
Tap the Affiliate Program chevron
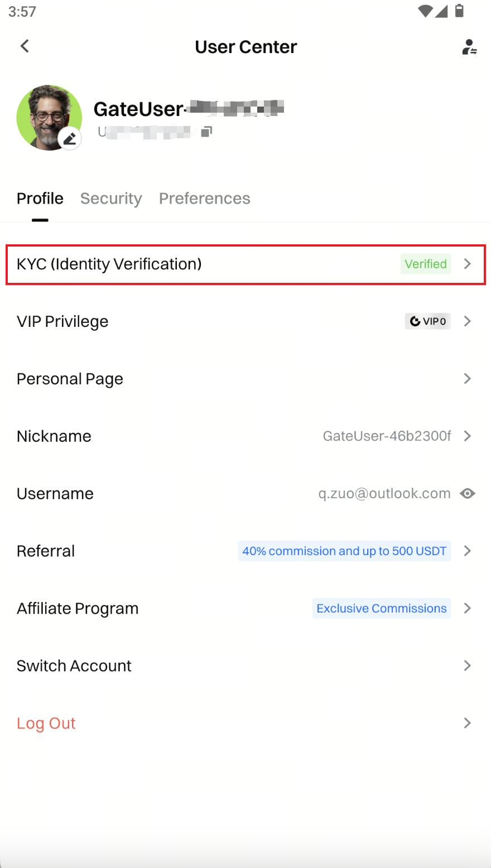click(468, 609)
